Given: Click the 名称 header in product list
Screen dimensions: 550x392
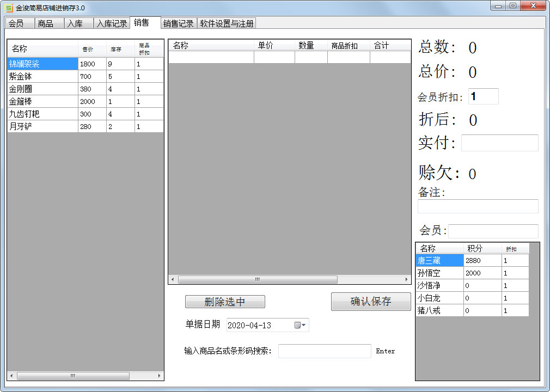Looking at the screenshot, I should pos(43,48).
